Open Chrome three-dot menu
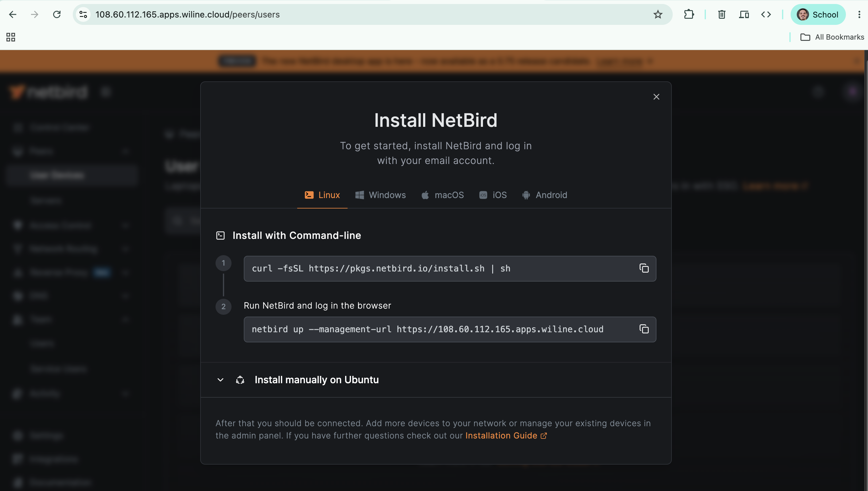Screen dimensions: 868x491 click(x=859, y=14)
